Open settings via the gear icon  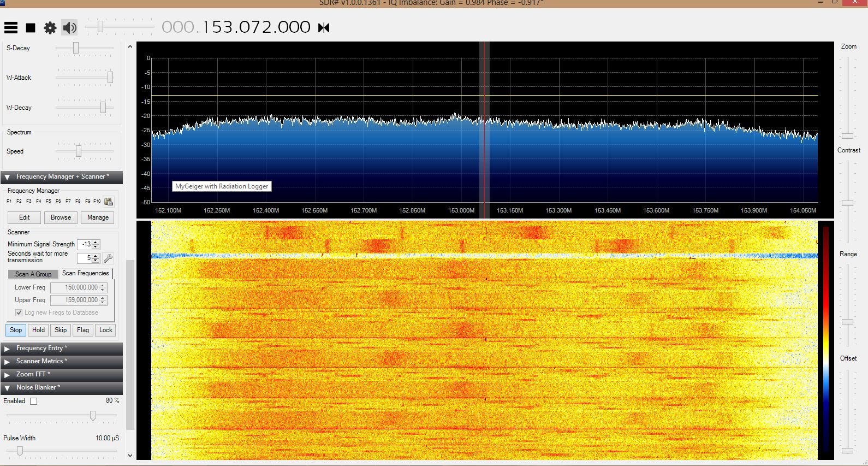pyautogui.click(x=50, y=27)
